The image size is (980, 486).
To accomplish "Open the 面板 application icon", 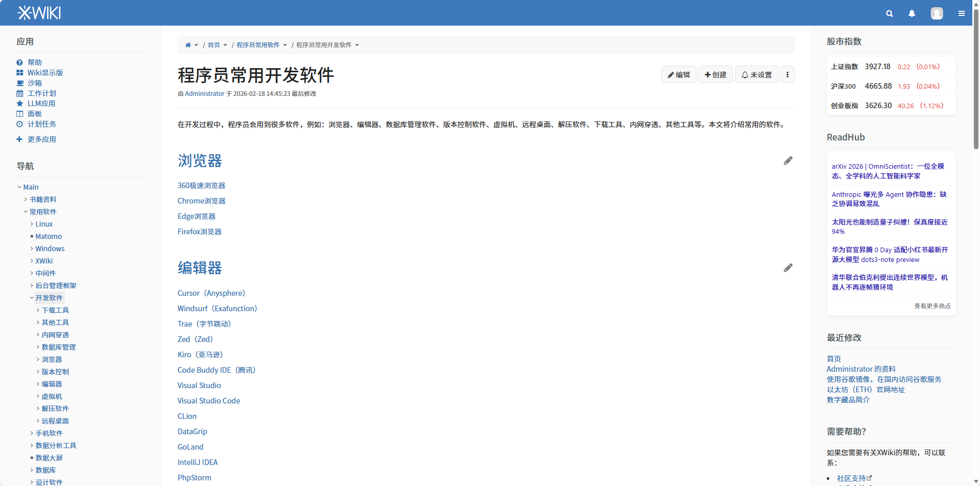I will [19, 114].
